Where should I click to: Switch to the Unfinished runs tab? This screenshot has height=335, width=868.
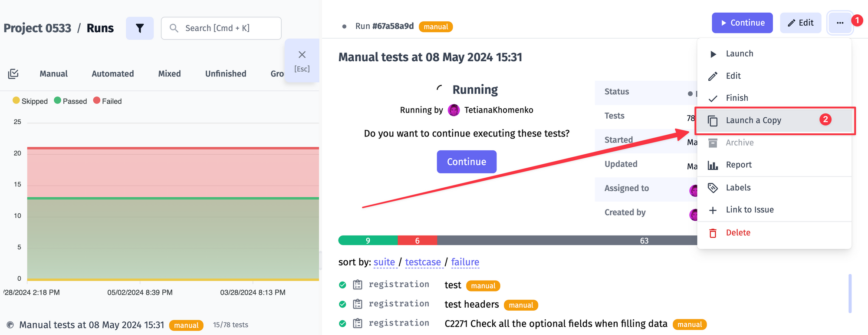click(x=226, y=74)
